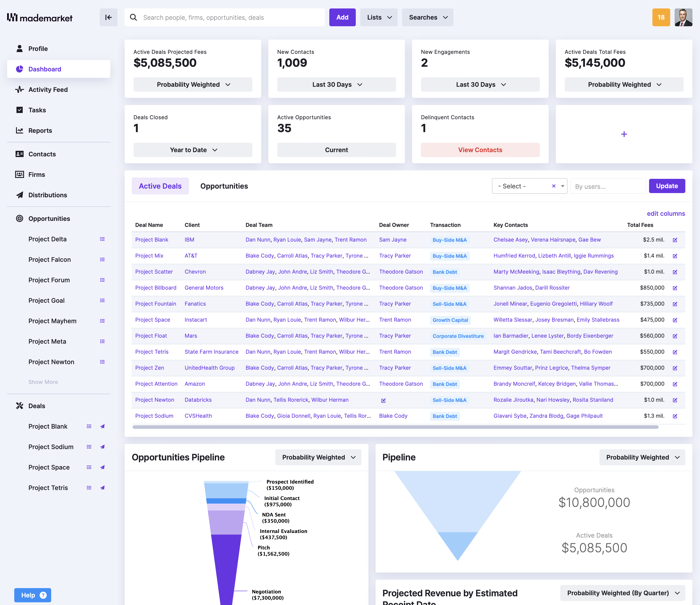Edit the Project Mix row with pencil icon
This screenshot has height=605, width=700.
coord(675,256)
